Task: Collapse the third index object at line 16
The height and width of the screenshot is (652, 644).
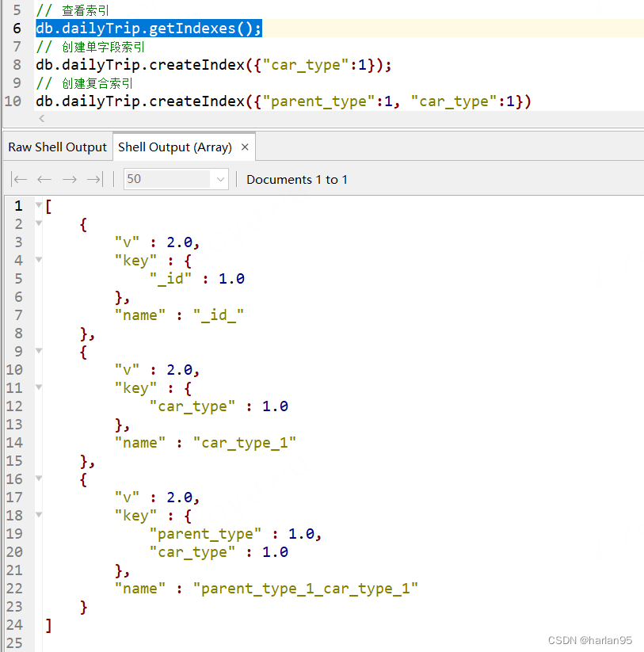Action: point(39,479)
